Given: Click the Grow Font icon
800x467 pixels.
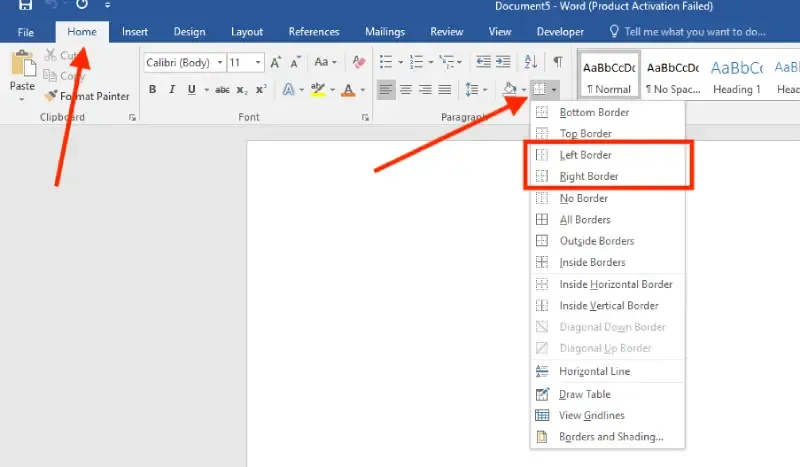Looking at the screenshot, I should tap(276, 62).
